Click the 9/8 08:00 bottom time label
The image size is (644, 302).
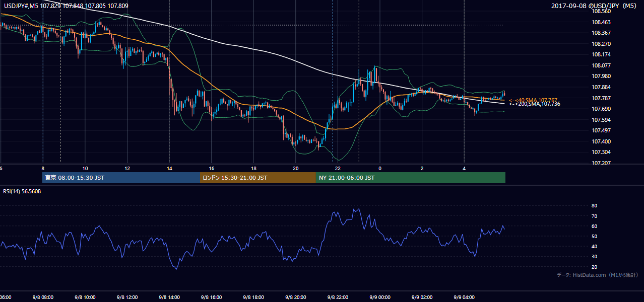tap(42, 297)
